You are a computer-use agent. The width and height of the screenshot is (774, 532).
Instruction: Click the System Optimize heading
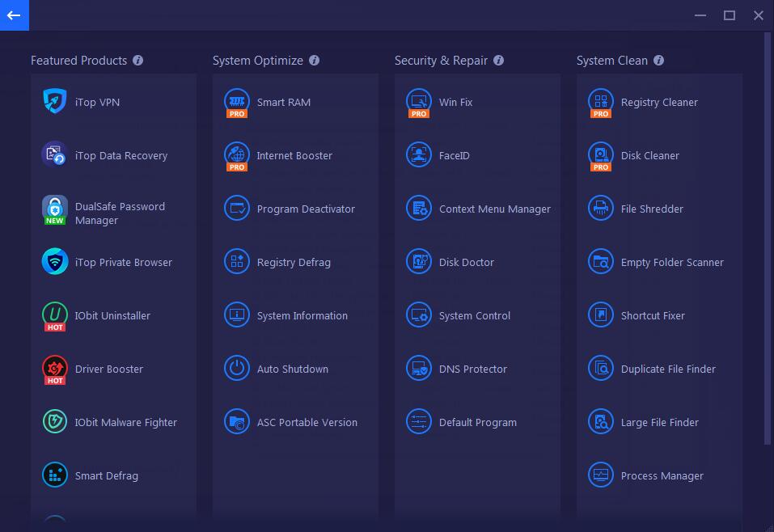(258, 61)
